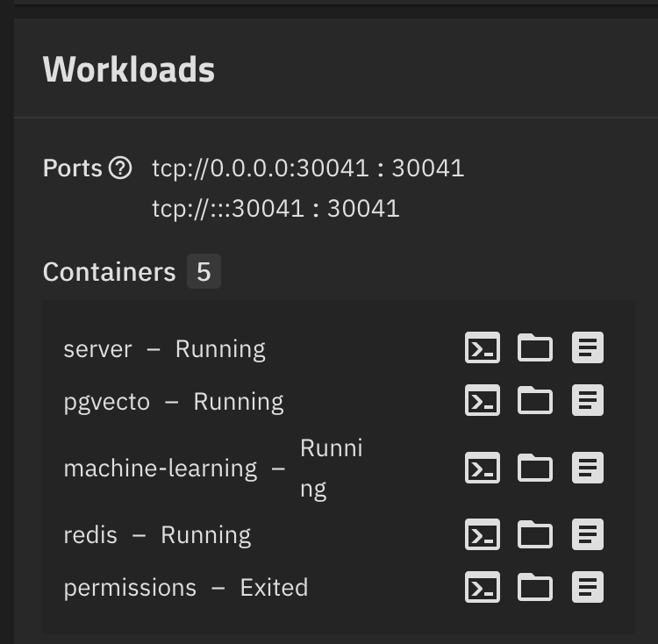Browse volume mounts of redis container
Screen dimensions: 658x644
(x=535, y=534)
